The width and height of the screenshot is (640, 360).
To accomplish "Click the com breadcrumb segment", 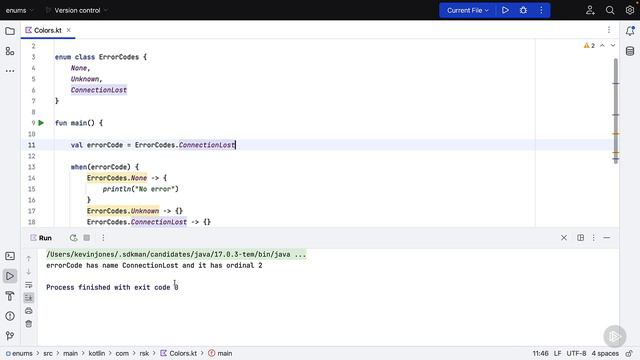I will [122, 353].
